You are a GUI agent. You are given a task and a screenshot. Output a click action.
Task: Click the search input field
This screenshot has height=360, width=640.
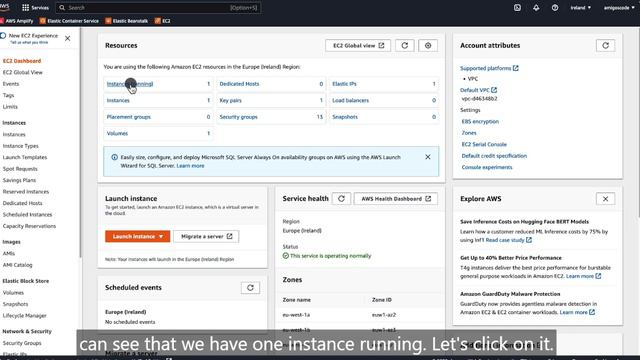158,7
